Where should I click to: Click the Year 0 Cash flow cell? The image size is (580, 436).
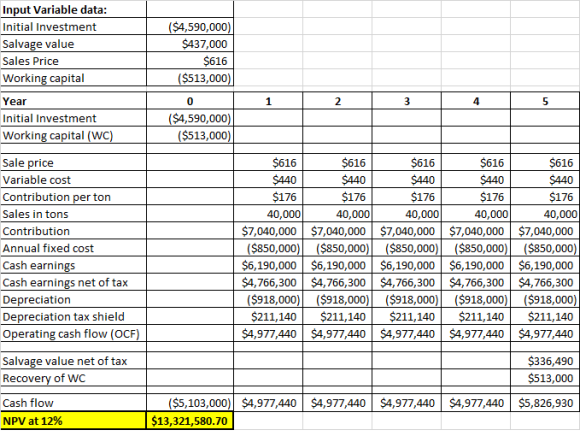pos(190,403)
